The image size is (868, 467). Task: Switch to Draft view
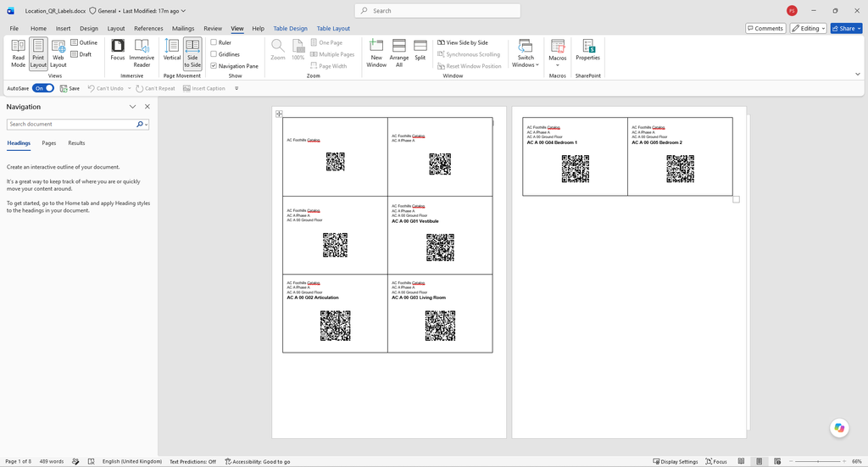81,54
